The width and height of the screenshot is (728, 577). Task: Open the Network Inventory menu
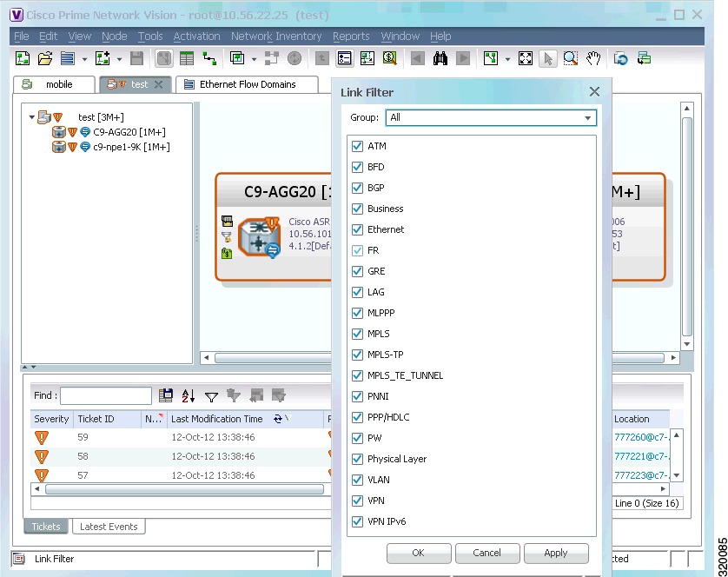(276, 36)
